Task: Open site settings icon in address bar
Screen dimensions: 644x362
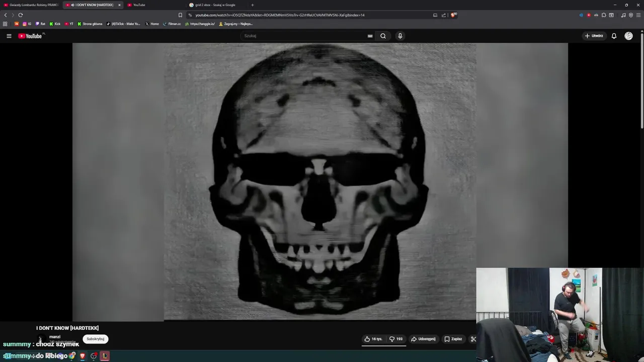Action: coord(190,15)
